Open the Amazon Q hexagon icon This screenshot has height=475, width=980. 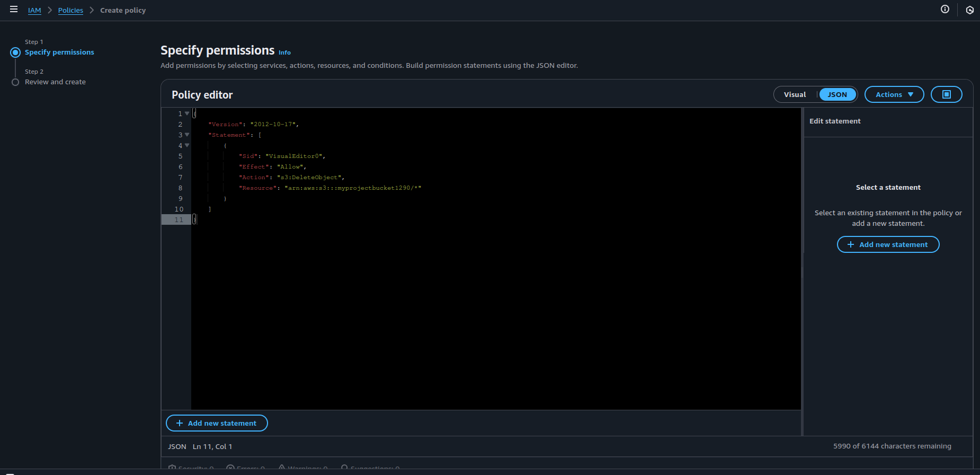tap(969, 10)
